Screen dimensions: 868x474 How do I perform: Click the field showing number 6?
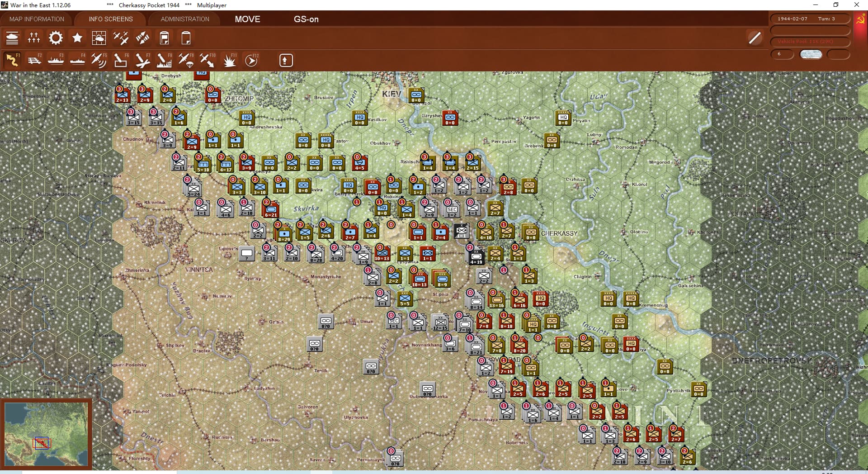point(782,54)
